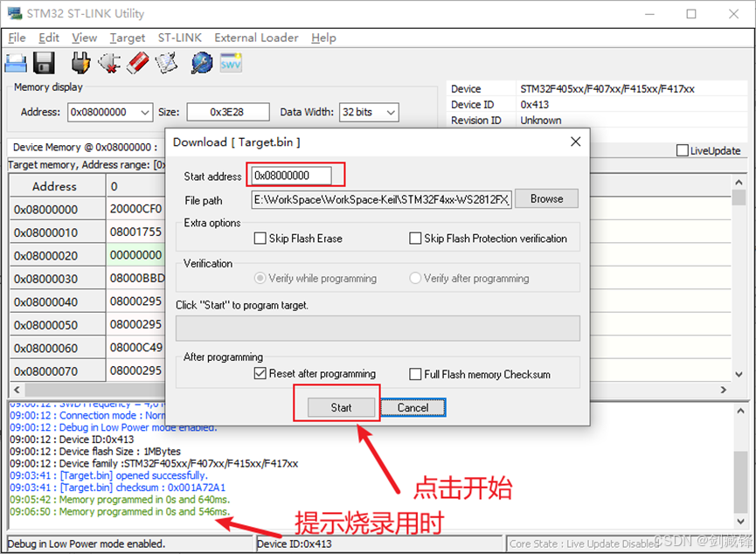Select address row 0x08000050
This screenshot has width=756, height=554.
tap(58, 325)
